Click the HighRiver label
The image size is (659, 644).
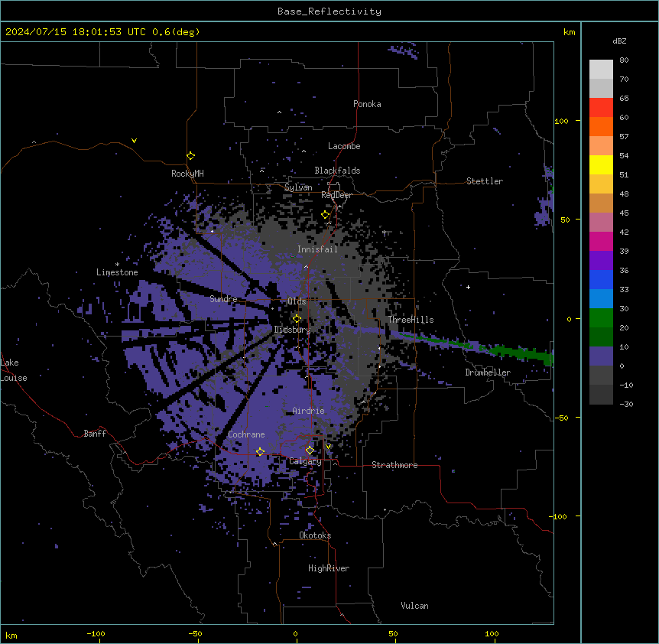[329, 568]
